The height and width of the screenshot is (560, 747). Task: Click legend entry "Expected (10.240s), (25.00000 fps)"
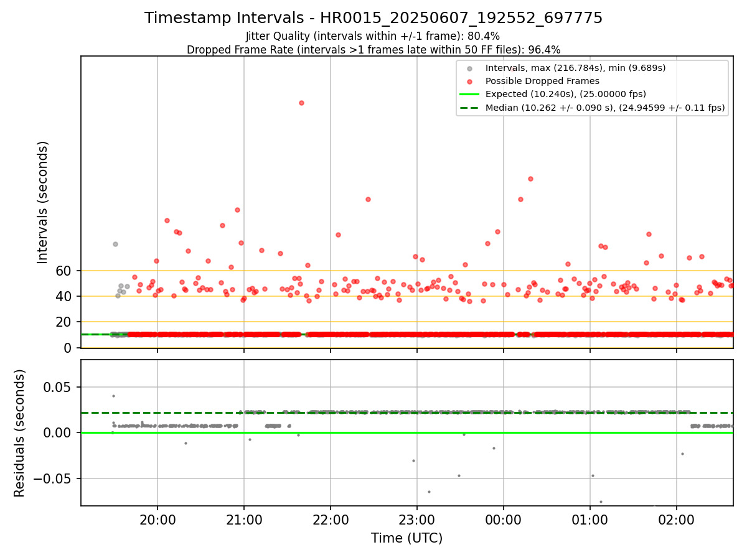click(566, 95)
